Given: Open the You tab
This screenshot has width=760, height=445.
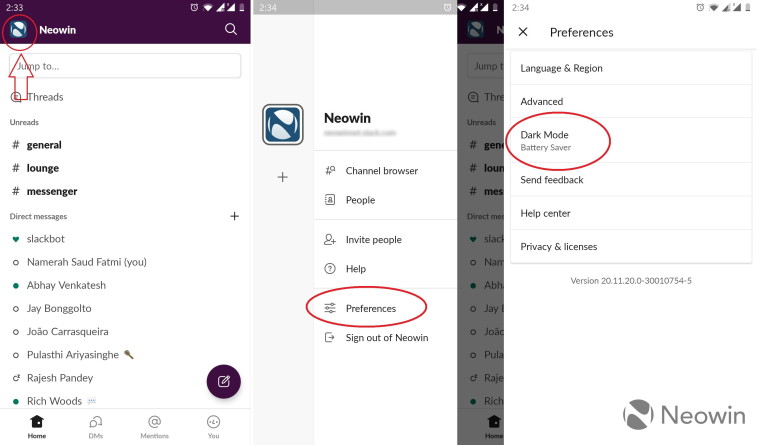Looking at the screenshot, I should tap(213, 427).
